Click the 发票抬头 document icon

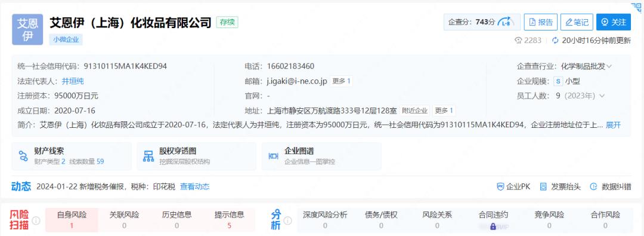543,186
